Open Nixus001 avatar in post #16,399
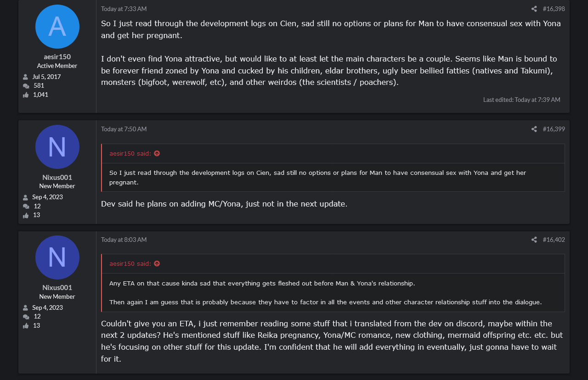Viewport: 588px width, 380px height. pyautogui.click(x=57, y=147)
